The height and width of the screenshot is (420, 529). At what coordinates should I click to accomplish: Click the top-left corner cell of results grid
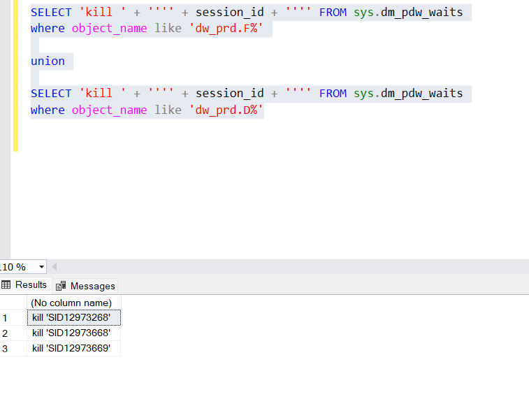pyautogui.click(x=13, y=303)
